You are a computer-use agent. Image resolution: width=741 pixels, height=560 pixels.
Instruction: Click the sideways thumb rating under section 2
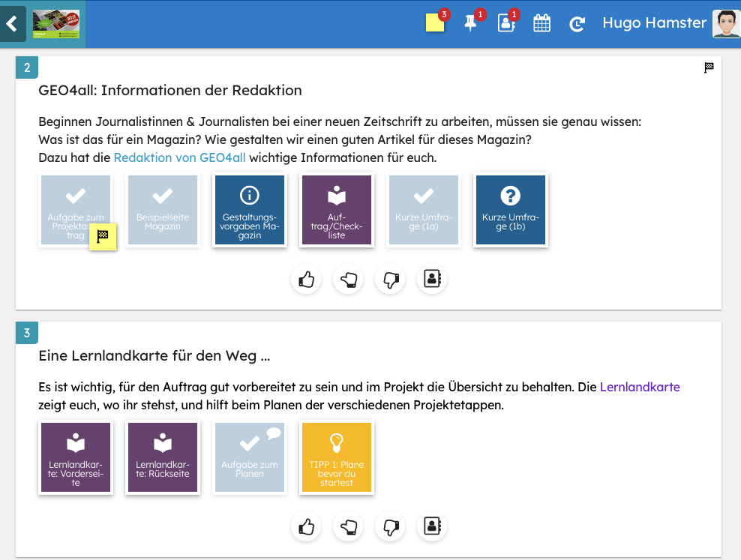(x=347, y=278)
